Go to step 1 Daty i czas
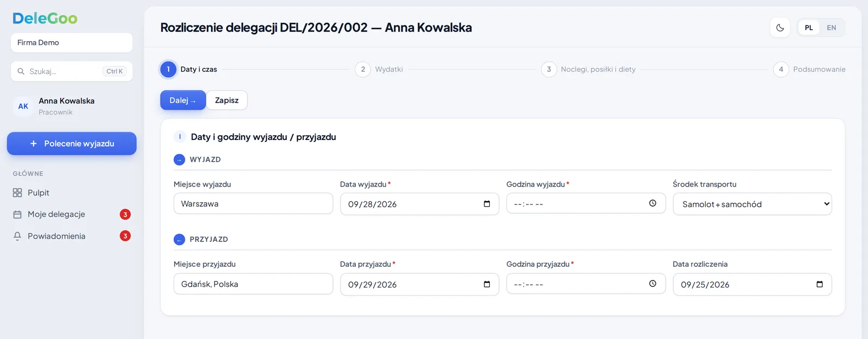 click(x=189, y=69)
